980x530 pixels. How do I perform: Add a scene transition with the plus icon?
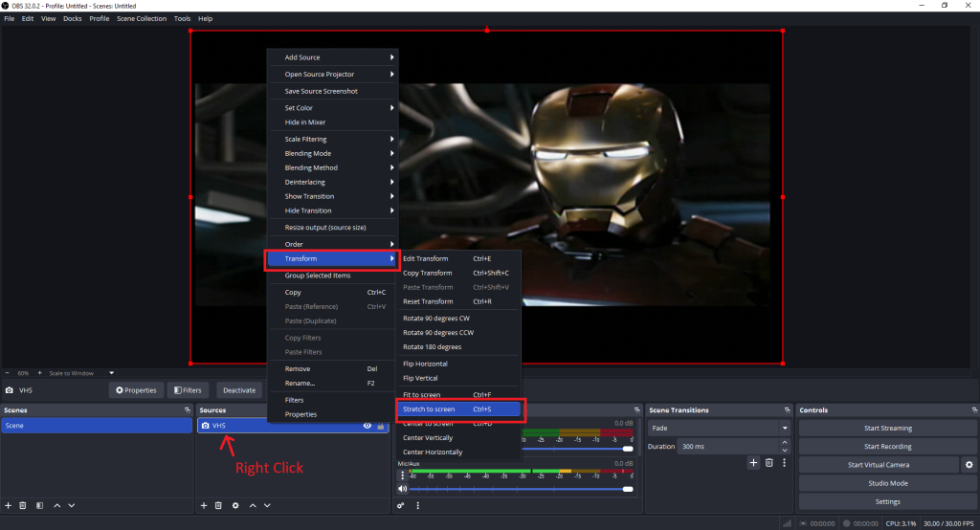coord(753,462)
